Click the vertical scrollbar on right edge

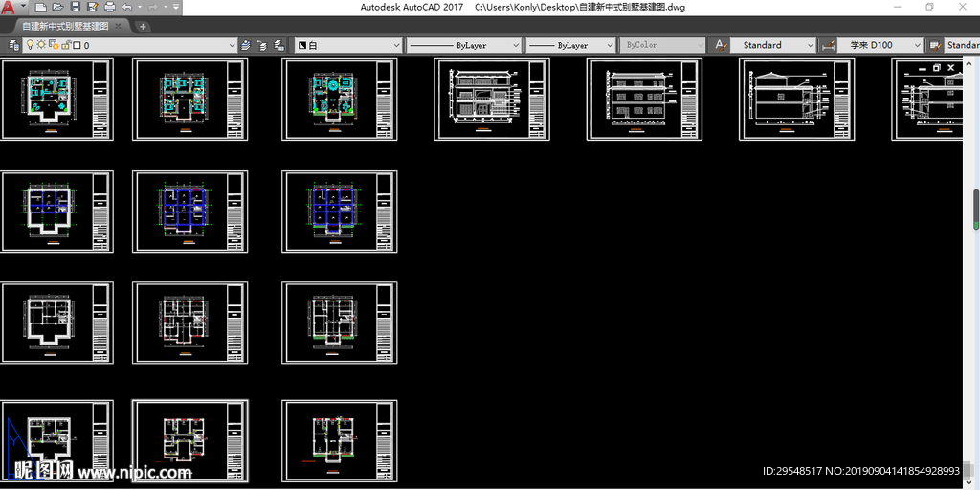coord(976,211)
